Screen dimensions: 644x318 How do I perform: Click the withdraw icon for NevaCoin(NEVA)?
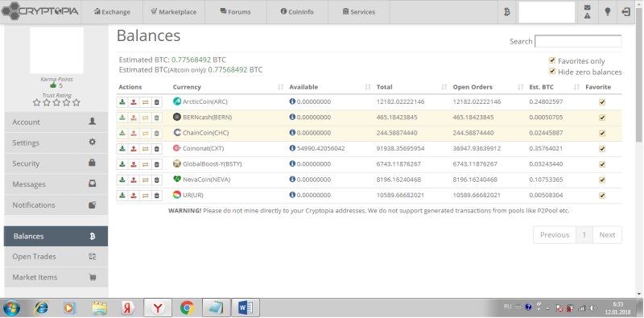click(x=134, y=180)
